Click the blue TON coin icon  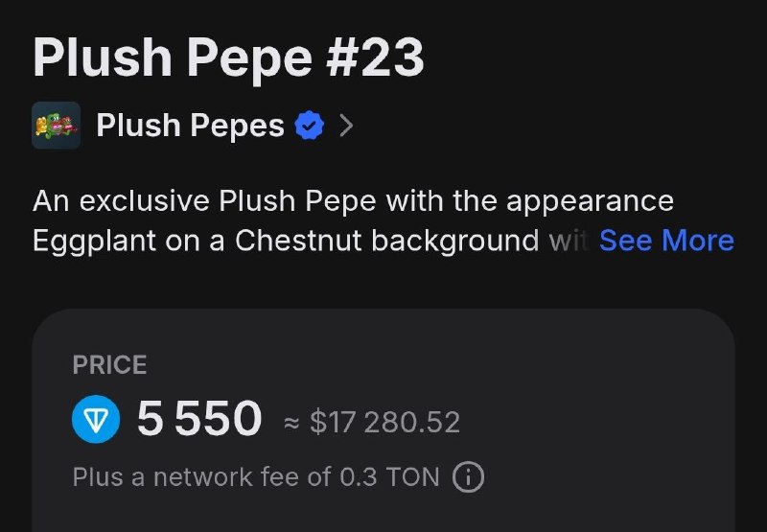tap(96, 419)
